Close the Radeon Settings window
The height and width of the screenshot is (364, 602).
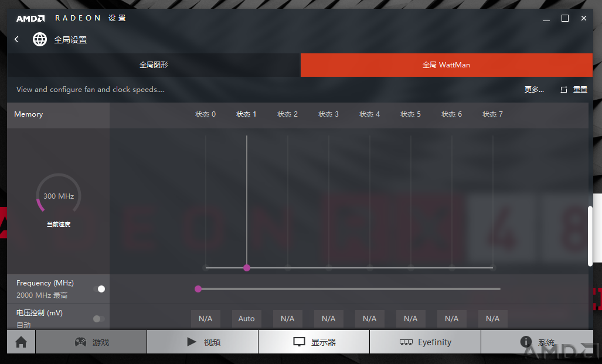(584, 18)
